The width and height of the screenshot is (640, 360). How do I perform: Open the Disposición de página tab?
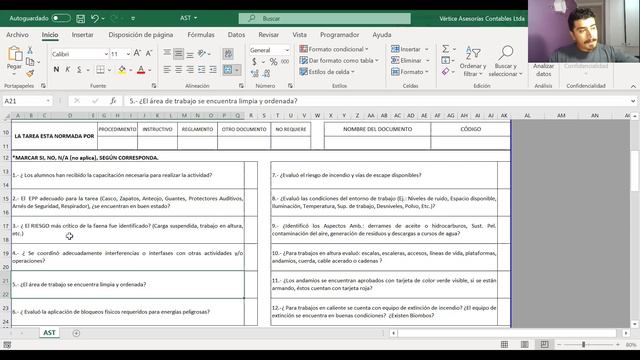(x=140, y=35)
